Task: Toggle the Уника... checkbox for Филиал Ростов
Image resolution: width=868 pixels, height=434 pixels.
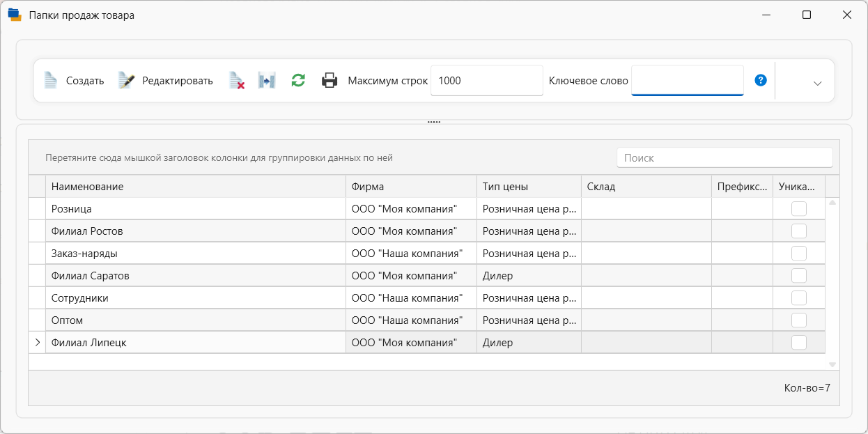Action: click(x=799, y=231)
